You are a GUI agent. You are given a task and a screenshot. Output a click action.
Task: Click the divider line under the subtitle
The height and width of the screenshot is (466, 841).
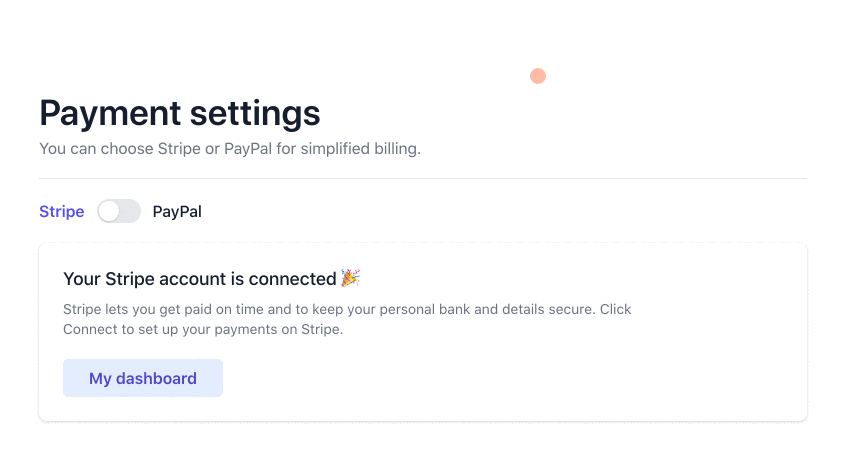coord(422,179)
